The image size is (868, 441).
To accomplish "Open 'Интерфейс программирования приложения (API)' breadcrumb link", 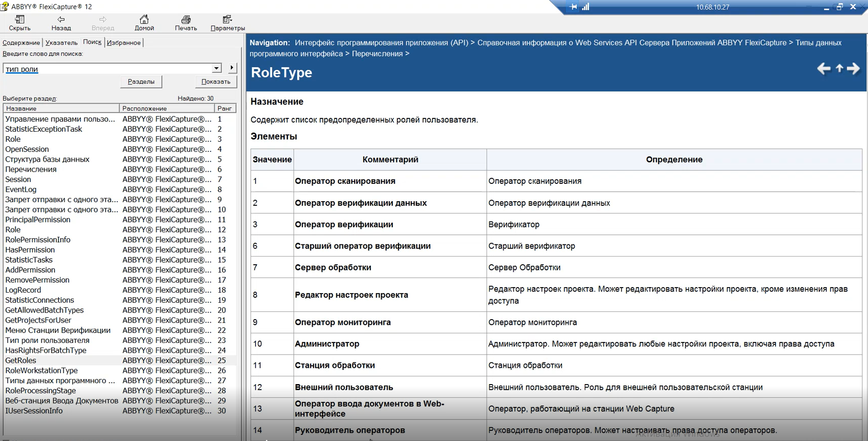I will [x=381, y=43].
